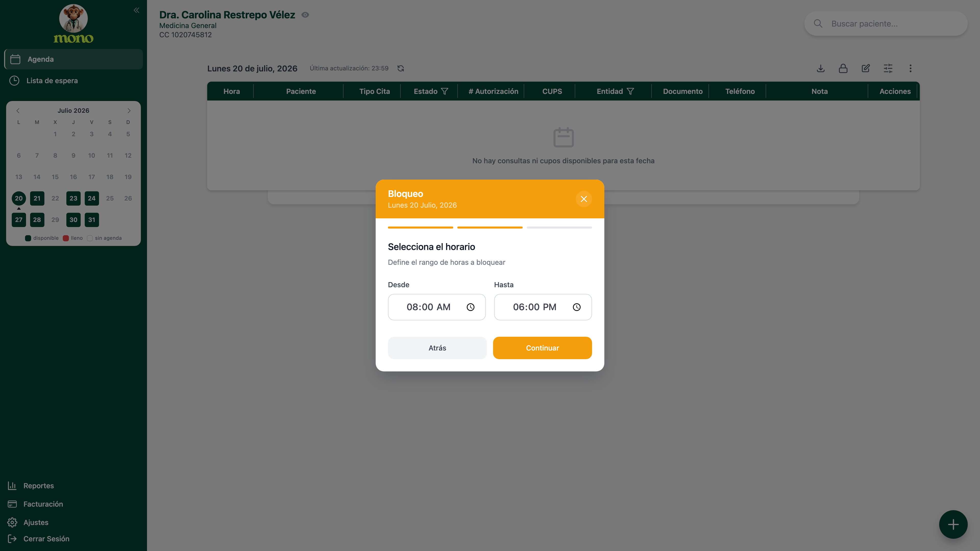The width and height of the screenshot is (980, 551).
Task: Select day 27 in the calendar
Action: (x=19, y=220)
